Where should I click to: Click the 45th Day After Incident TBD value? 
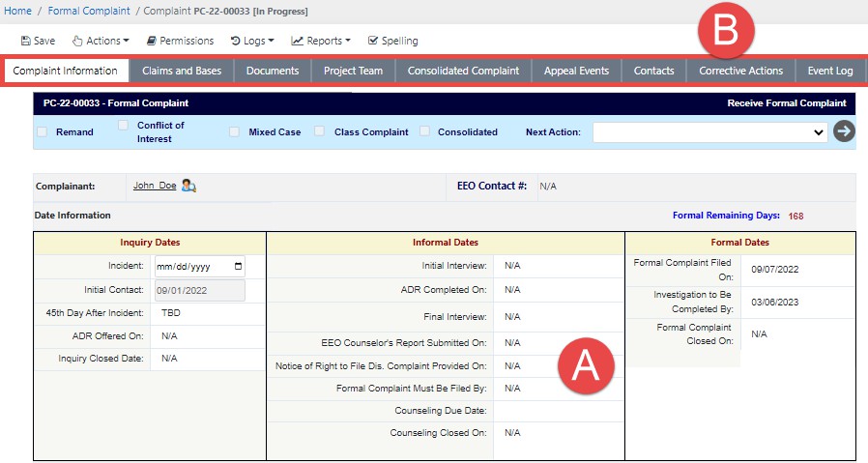170,313
